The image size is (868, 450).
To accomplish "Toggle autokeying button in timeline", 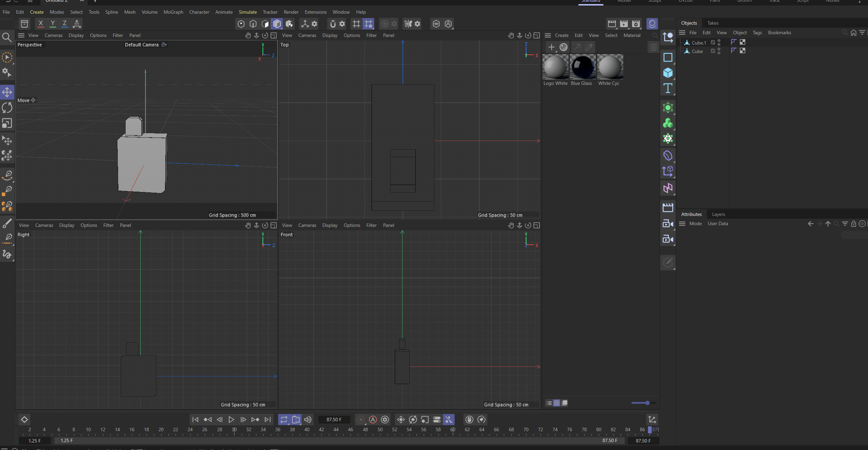I will click(x=373, y=420).
